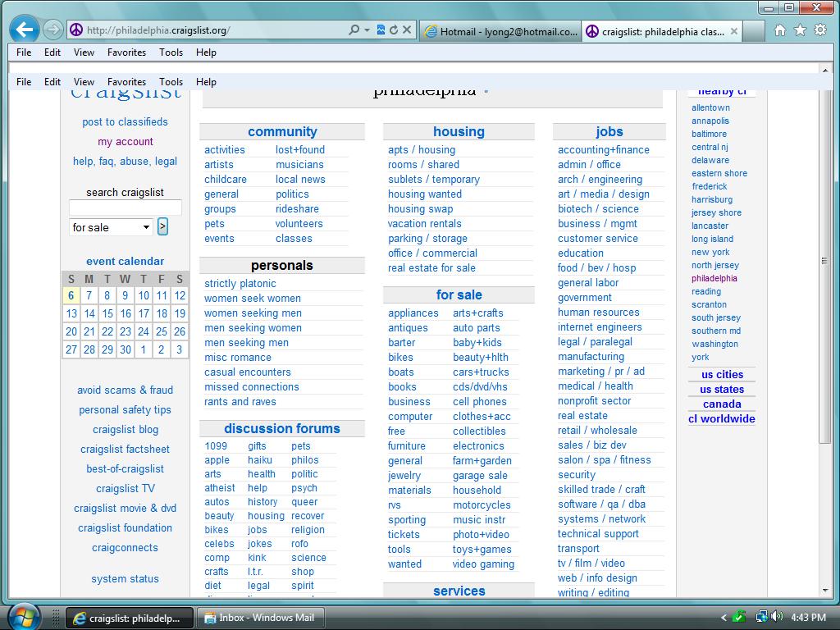
Task: Click the network tray icon
Action: pyautogui.click(x=761, y=617)
